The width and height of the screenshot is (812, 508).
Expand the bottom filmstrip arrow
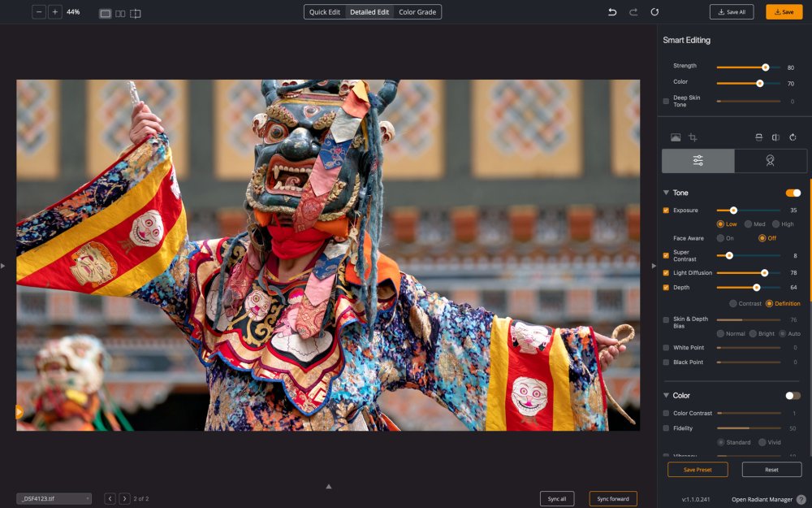point(328,486)
